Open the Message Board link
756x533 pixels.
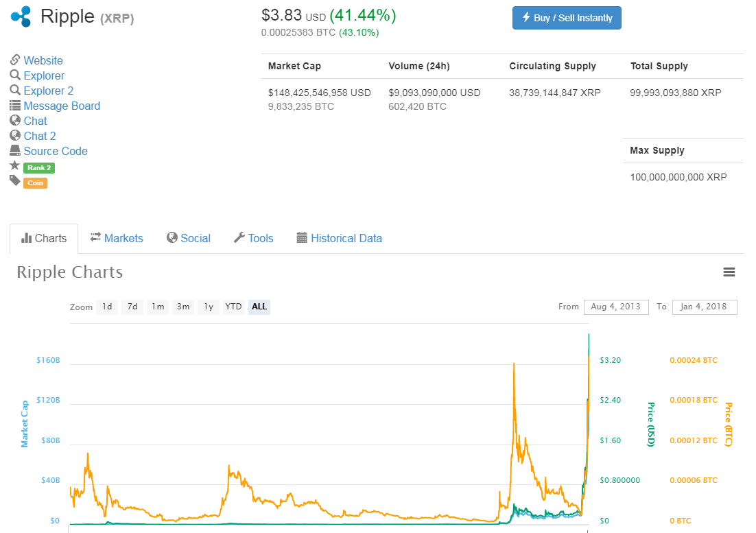pyautogui.click(x=62, y=106)
